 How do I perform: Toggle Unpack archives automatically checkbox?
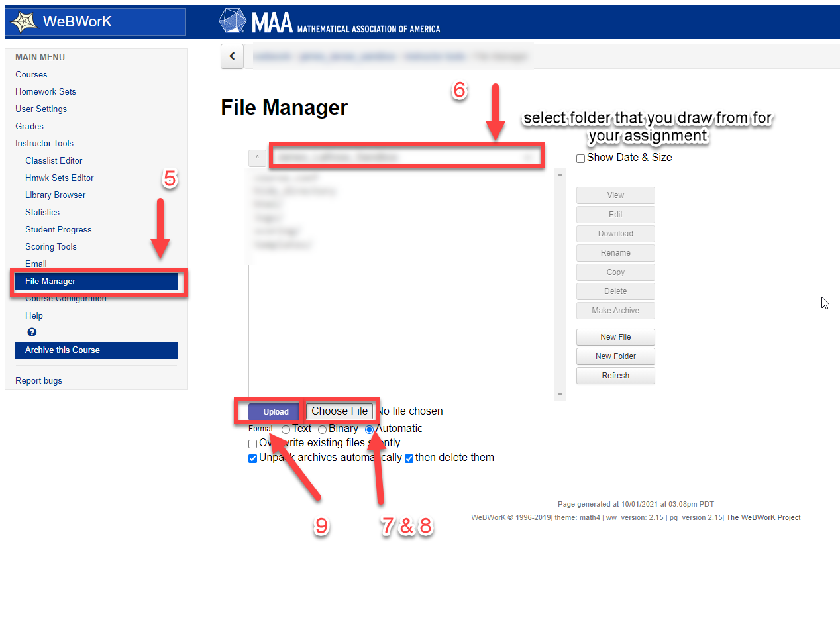(x=252, y=458)
